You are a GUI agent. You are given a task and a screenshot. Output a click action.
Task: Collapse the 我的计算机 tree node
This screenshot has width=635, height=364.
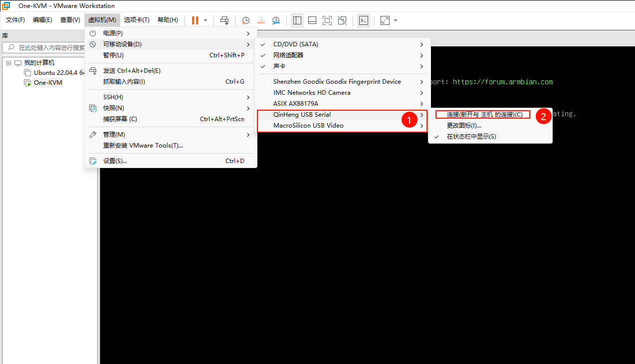[x=9, y=63]
